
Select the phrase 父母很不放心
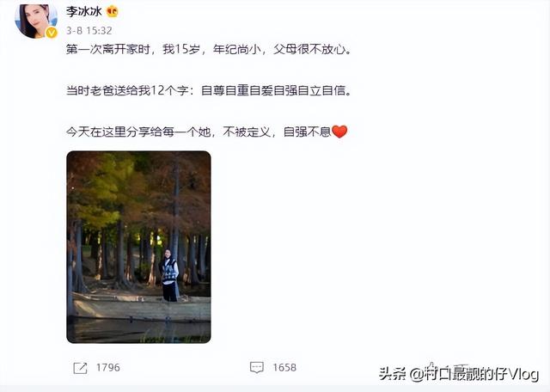click(x=309, y=50)
